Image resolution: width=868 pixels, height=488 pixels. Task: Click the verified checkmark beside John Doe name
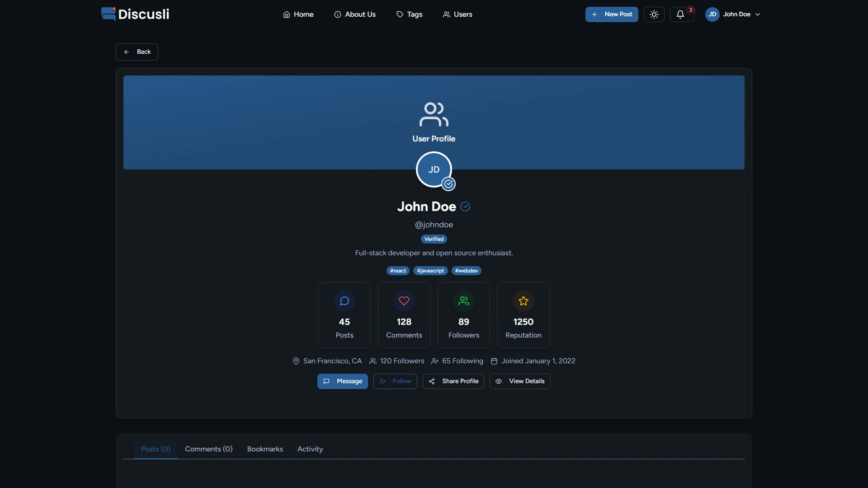pos(465,206)
